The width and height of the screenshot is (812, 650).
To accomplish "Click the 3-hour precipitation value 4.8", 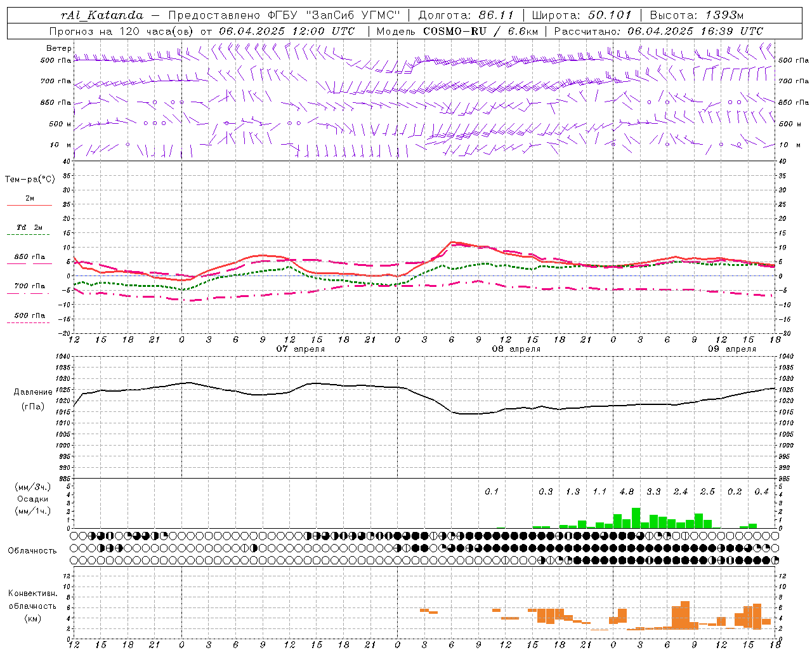I will tap(627, 491).
